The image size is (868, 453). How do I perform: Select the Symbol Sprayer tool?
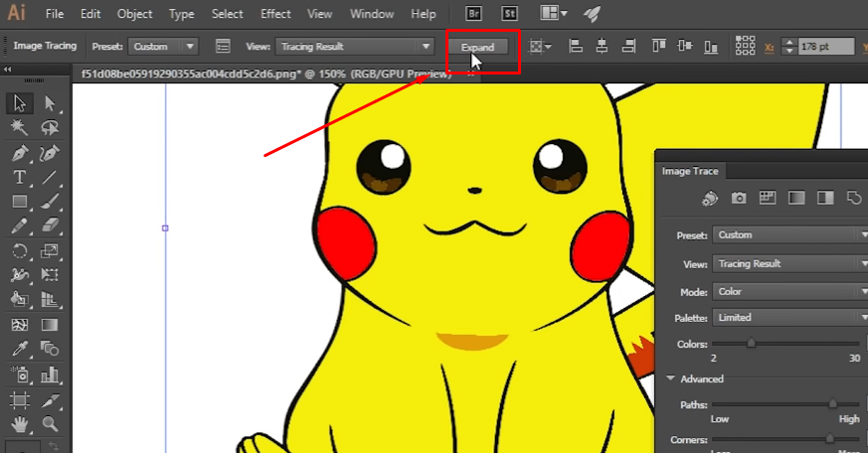point(19,375)
